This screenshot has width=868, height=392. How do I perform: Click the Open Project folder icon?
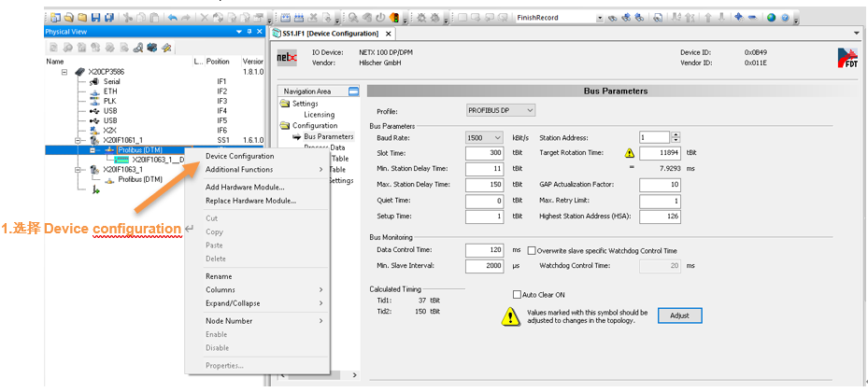coord(68,18)
